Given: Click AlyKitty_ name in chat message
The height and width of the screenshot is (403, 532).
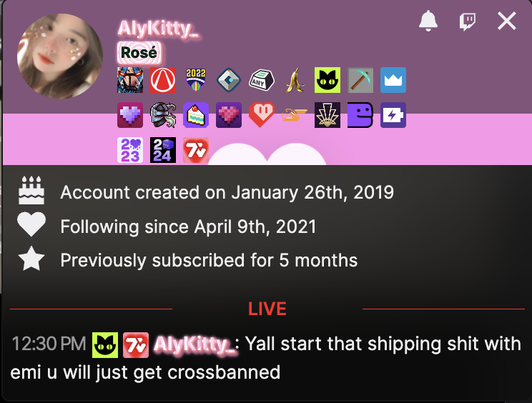Looking at the screenshot, I should (x=194, y=345).
